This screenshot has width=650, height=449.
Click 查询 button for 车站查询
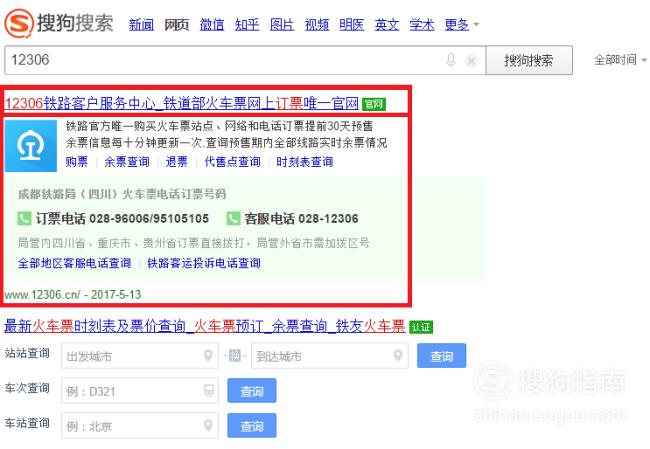coord(252,425)
